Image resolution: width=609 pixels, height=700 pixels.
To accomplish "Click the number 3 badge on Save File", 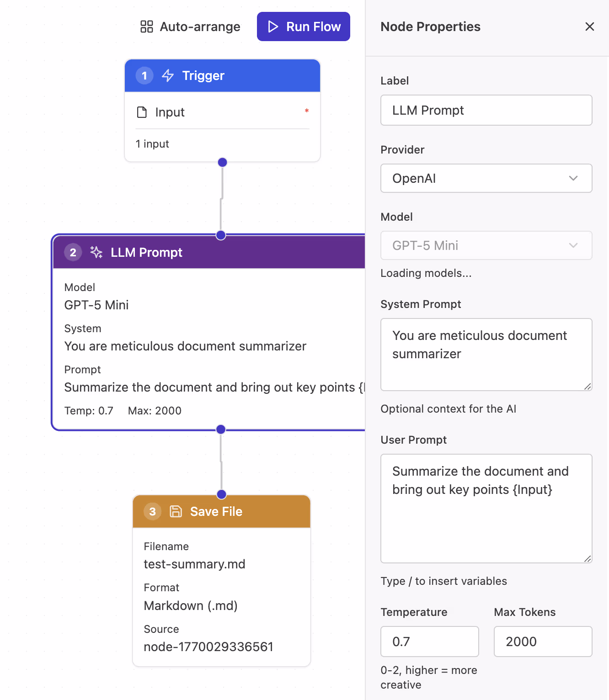I will (153, 511).
